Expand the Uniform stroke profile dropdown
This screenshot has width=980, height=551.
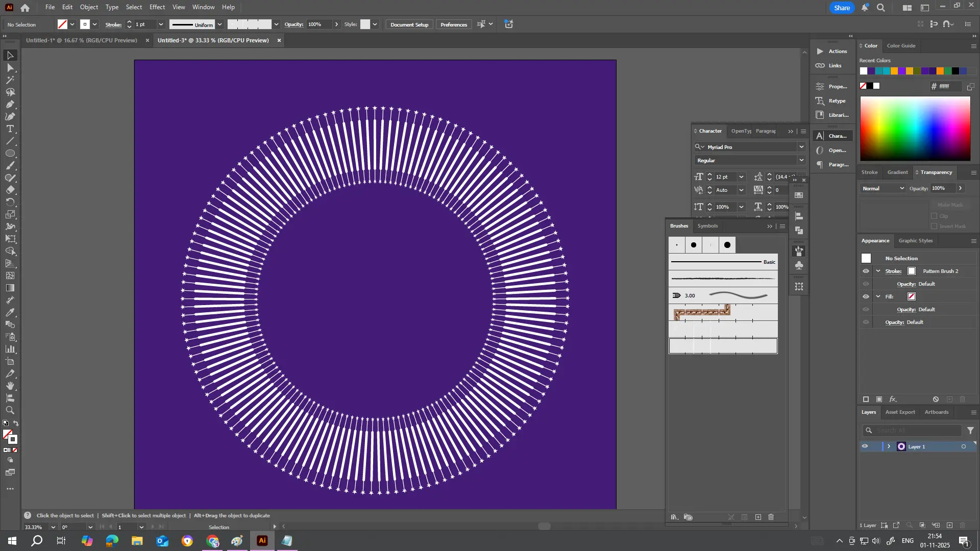click(219, 24)
